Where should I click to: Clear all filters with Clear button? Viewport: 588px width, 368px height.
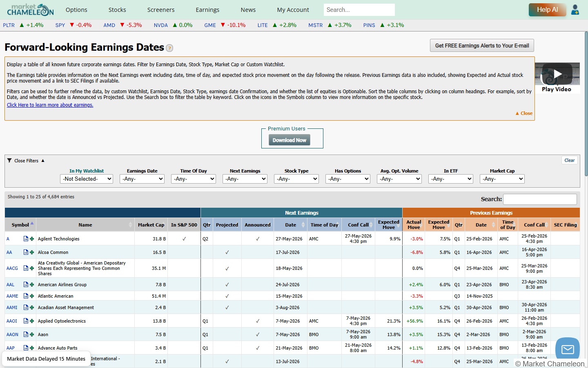point(570,160)
